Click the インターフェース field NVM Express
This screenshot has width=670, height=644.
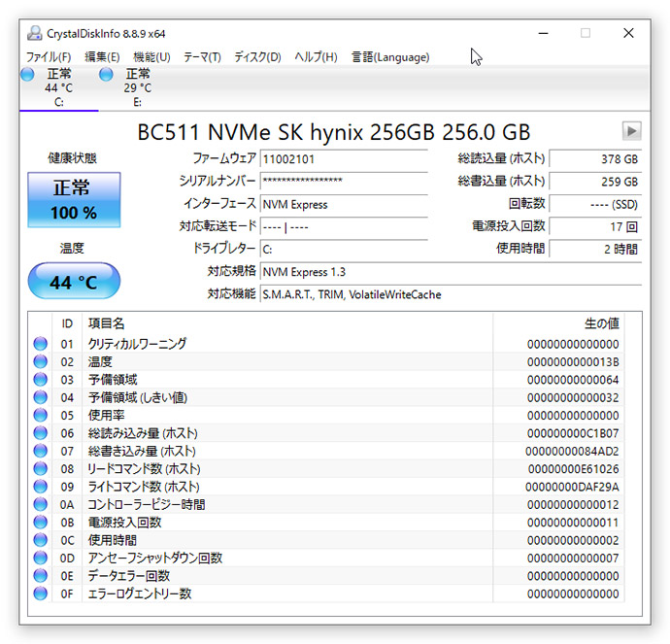tap(344, 204)
